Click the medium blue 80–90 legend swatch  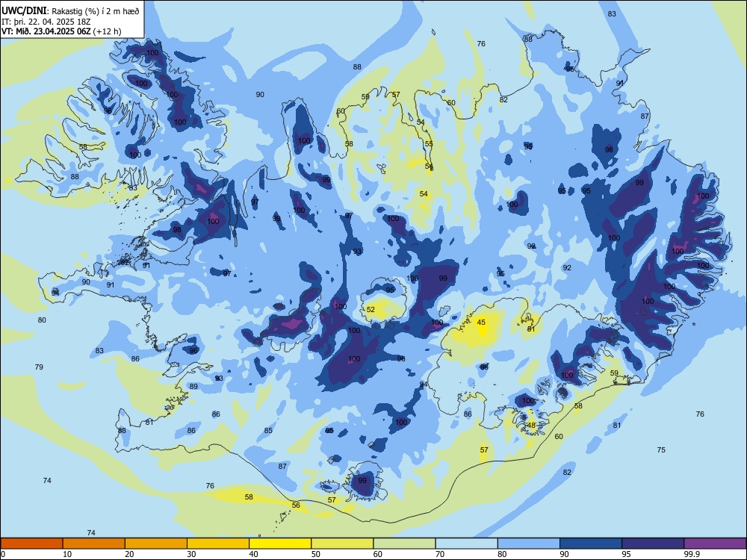tap(529, 544)
